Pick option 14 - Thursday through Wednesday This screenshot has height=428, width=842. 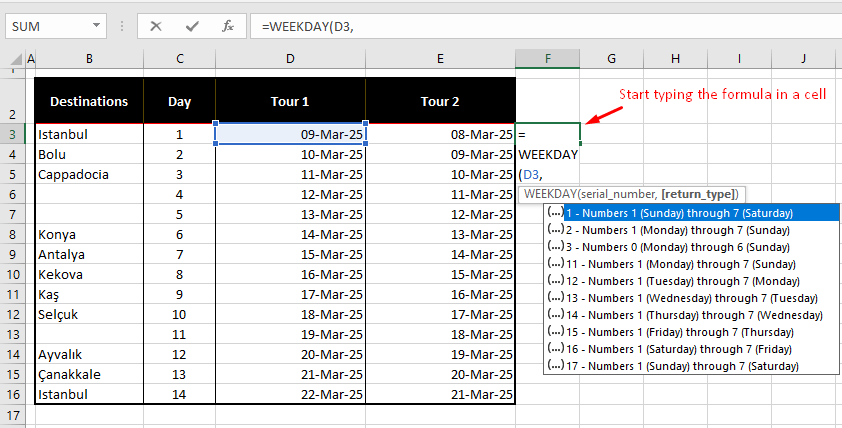pos(694,314)
